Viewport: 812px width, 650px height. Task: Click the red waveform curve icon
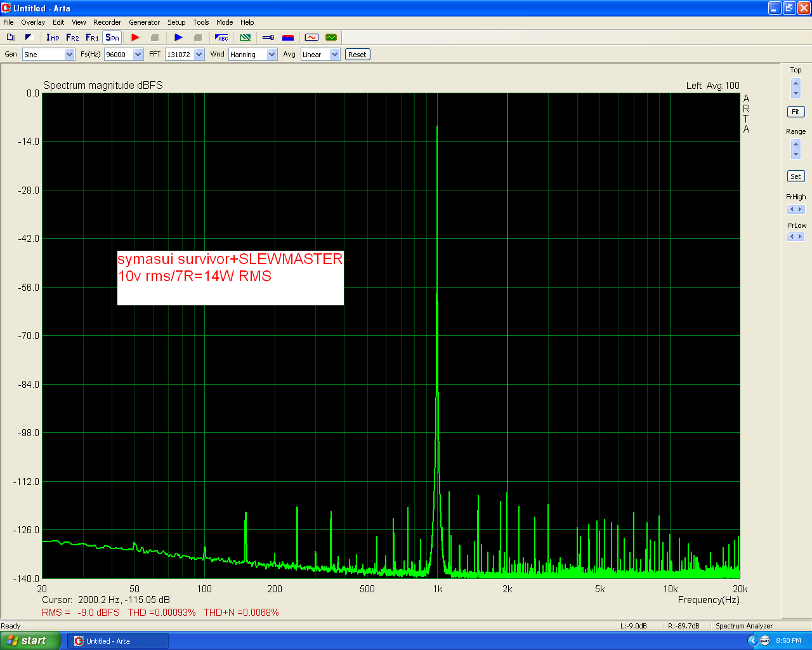(311, 37)
